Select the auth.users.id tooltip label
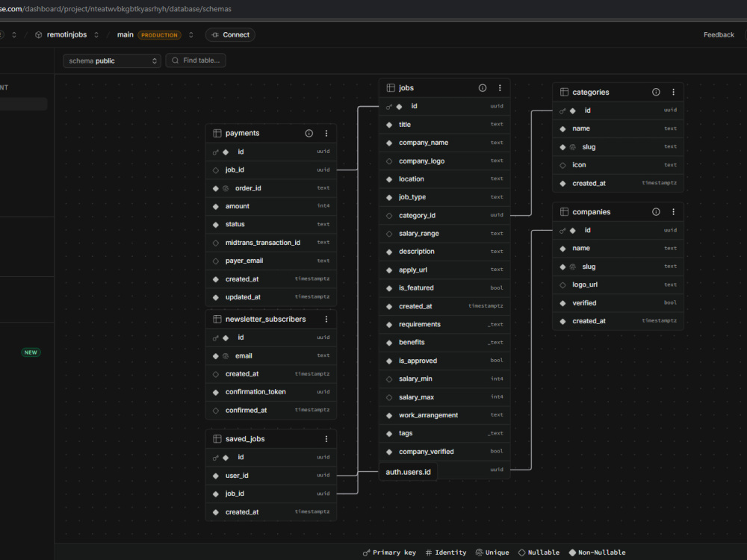Image resolution: width=747 pixels, height=560 pixels. point(409,472)
